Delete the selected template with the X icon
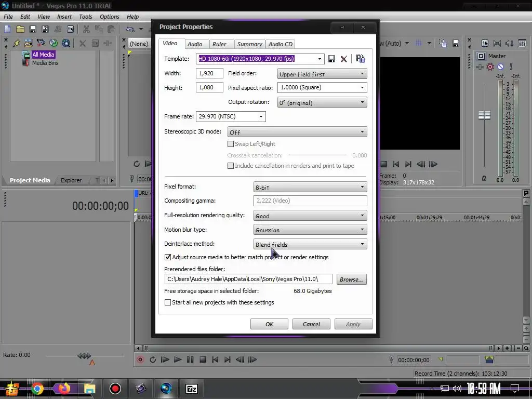Viewport: 532px width, 399px height. pos(344,59)
